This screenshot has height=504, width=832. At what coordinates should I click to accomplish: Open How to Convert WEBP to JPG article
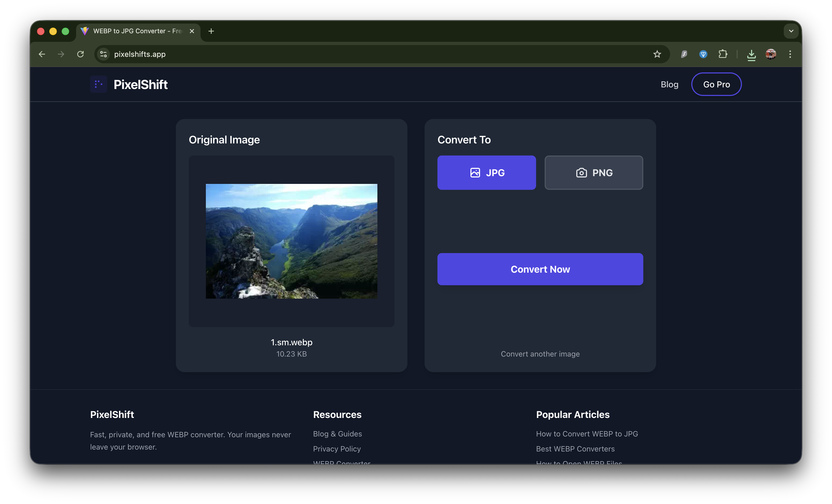[587, 434]
